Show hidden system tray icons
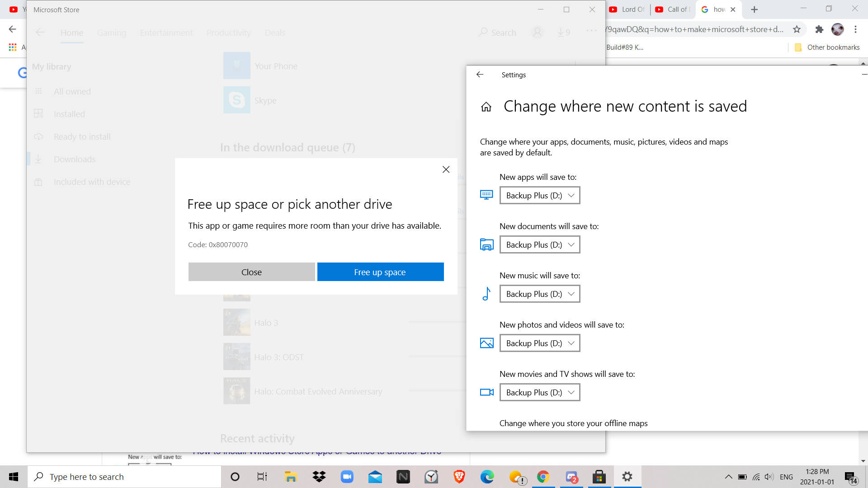868x488 pixels. [728, 477]
